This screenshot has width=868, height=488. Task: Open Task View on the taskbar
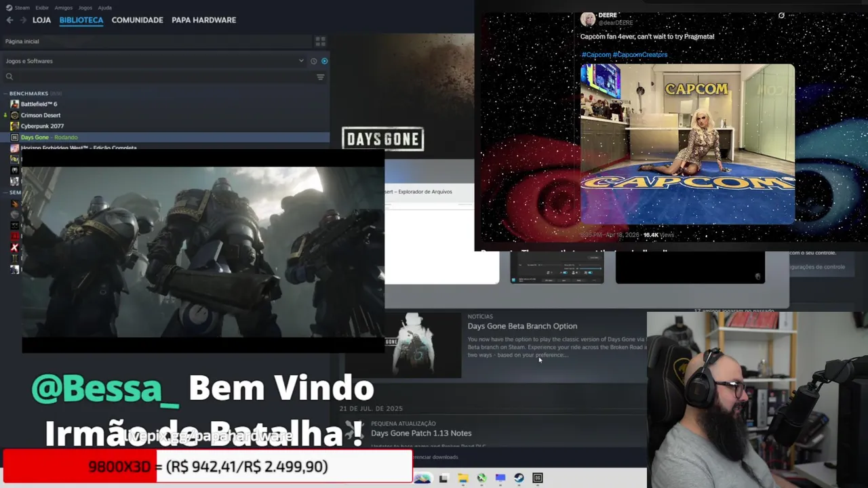(443, 479)
